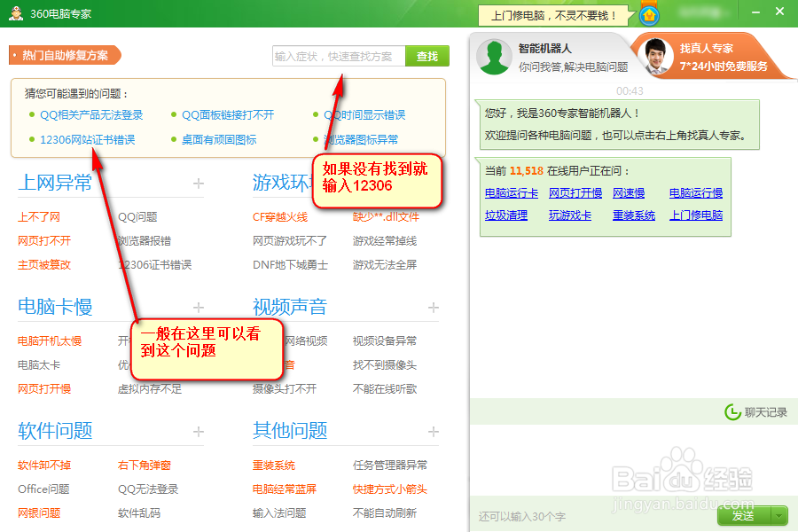The width and height of the screenshot is (798, 532).
Task: Click the green 查找 search button
Action: point(427,56)
